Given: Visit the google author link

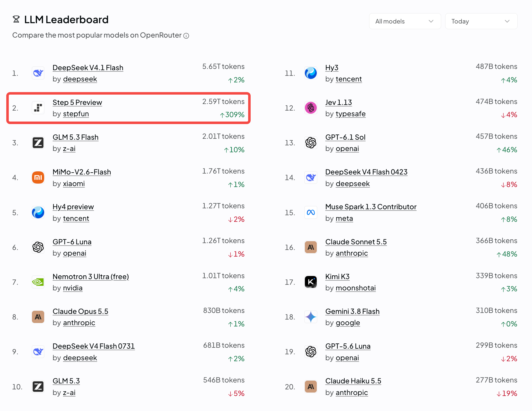Looking at the screenshot, I should click(348, 323).
